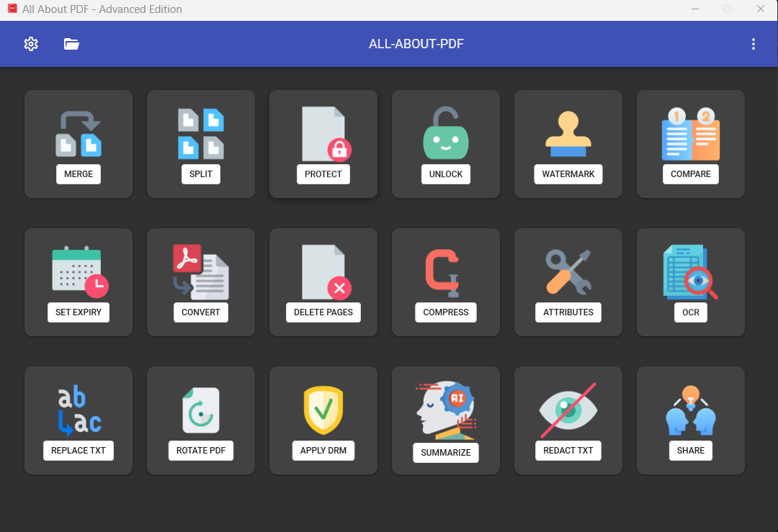Select the UNLOCK label button
778x532 pixels.
point(446,174)
